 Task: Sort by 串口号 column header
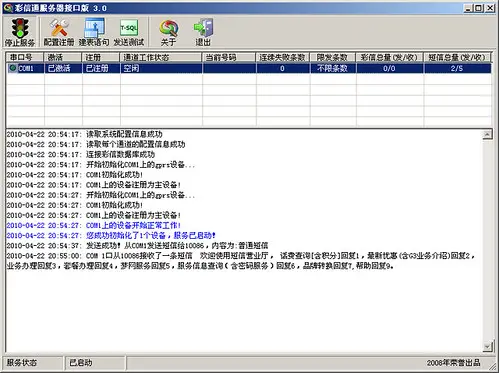pyautogui.click(x=25, y=57)
